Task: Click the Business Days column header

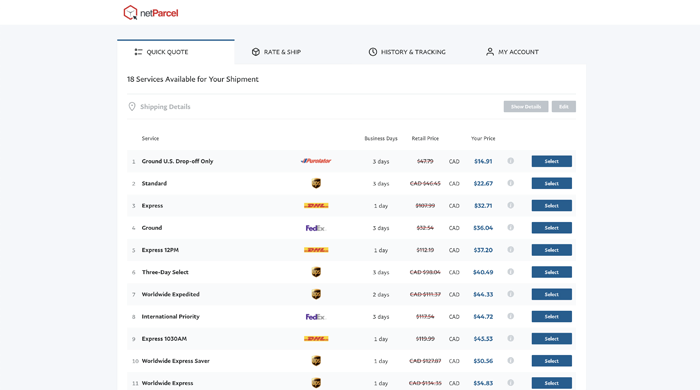Action: click(381, 138)
